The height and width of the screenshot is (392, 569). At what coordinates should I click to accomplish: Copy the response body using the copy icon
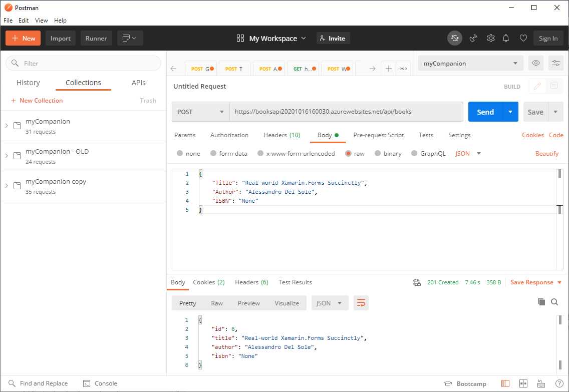click(x=541, y=302)
